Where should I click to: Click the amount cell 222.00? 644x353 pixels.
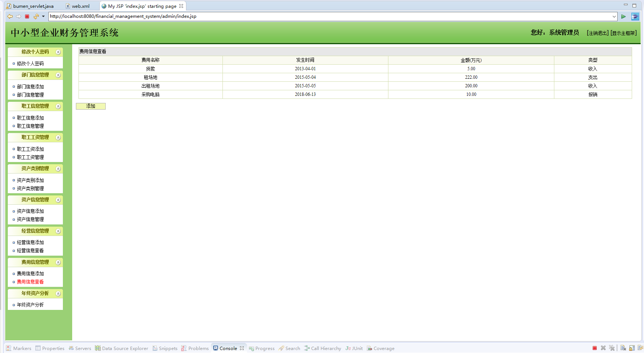[471, 77]
